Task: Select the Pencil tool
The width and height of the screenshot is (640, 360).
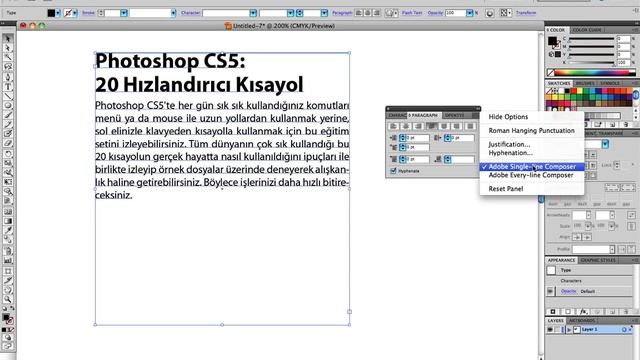Action: pyautogui.click(x=8, y=125)
